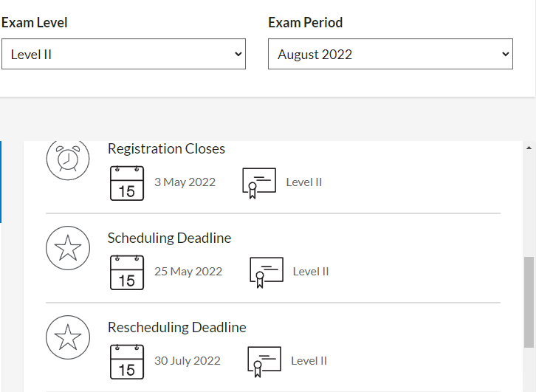
Task: Click the star icon beside Scheduling Deadline
Action: [x=68, y=248]
